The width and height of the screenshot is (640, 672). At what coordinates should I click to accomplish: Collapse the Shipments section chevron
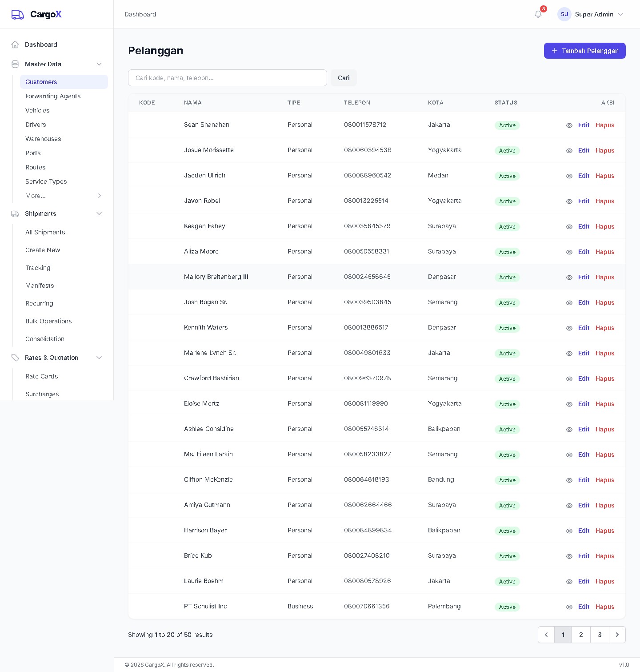click(99, 213)
